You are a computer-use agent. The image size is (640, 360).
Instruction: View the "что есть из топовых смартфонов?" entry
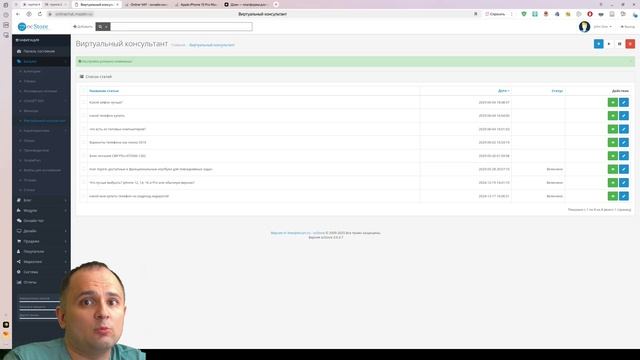[x=613, y=129]
